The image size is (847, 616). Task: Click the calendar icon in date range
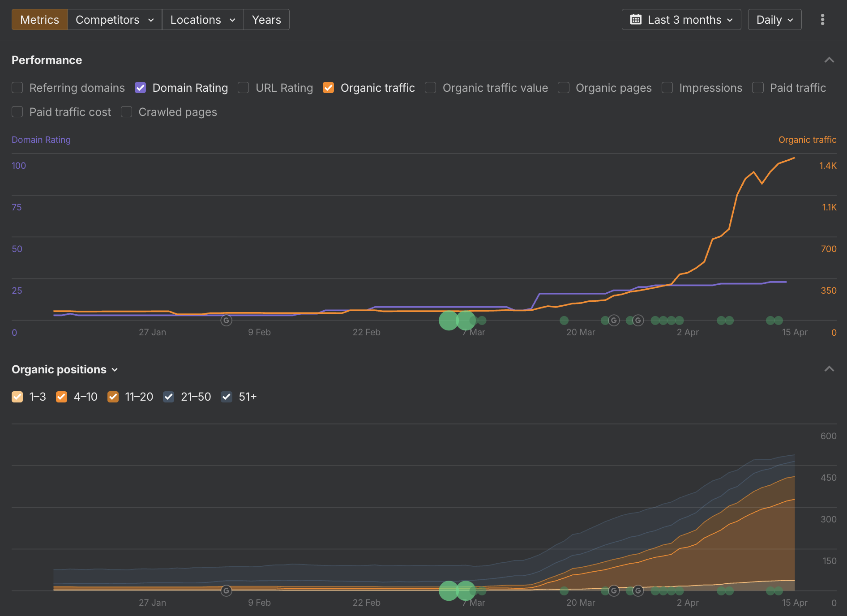click(x=636, y=20)
